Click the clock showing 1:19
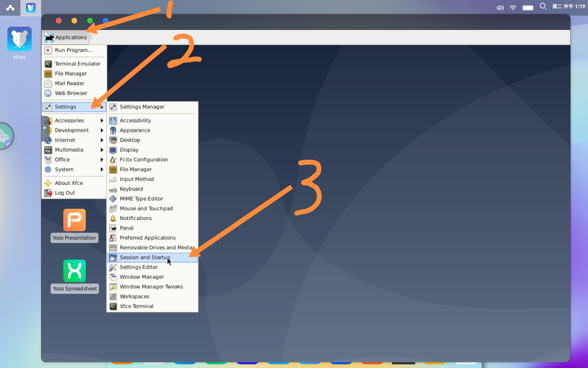Image resolution: width=588 pixels, height=368 pixels. (x=568, y=7)
